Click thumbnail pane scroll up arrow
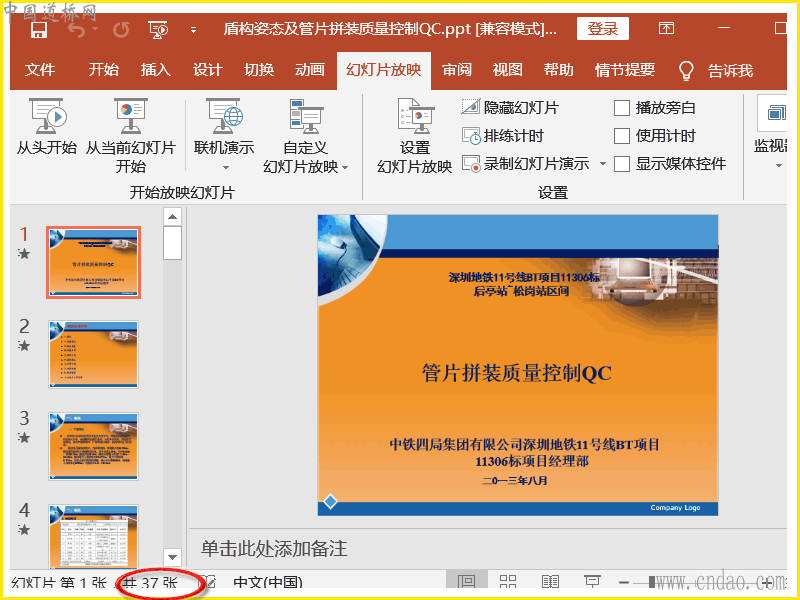The height and width of the screenshot is (600, 800). point(172,217)
